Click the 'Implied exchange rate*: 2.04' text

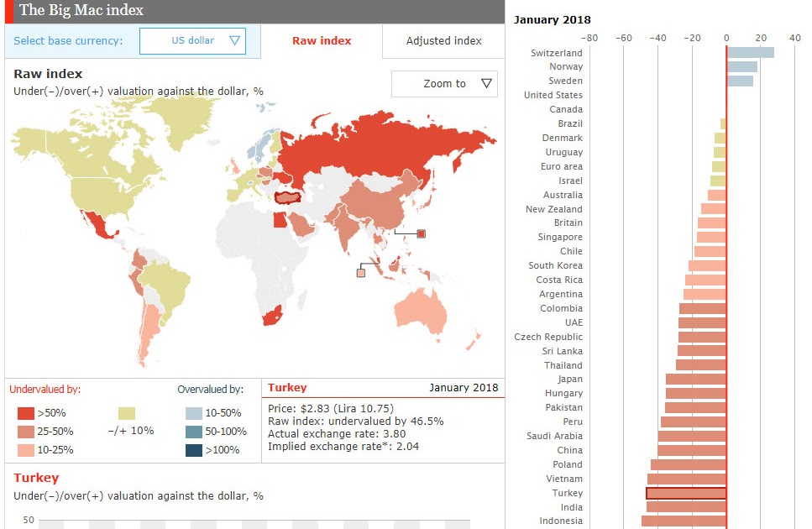(343, 446)
